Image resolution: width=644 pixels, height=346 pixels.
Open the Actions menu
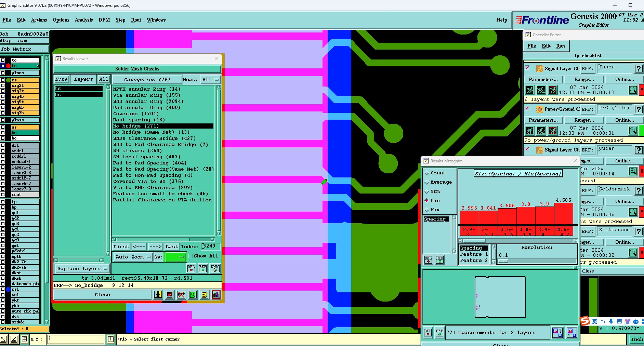click(39, 20)
